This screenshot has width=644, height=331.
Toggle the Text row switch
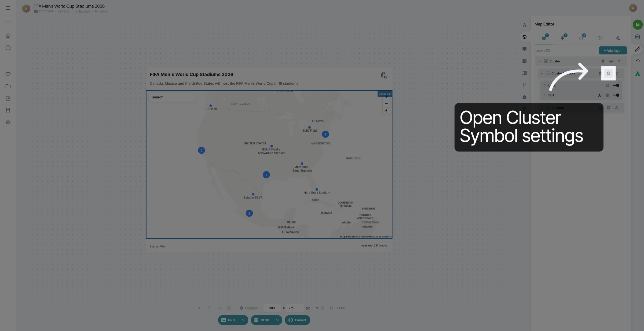pyautogui.click(x=616, y=95)
